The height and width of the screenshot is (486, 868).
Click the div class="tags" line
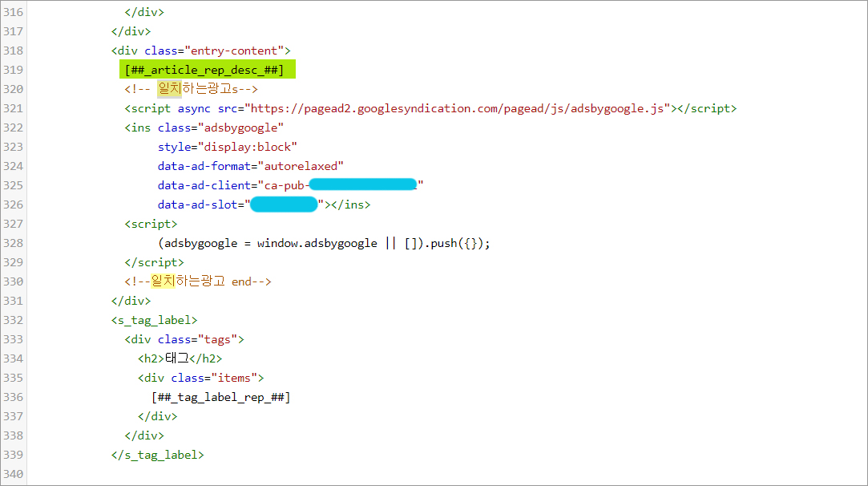pos(184,339)
